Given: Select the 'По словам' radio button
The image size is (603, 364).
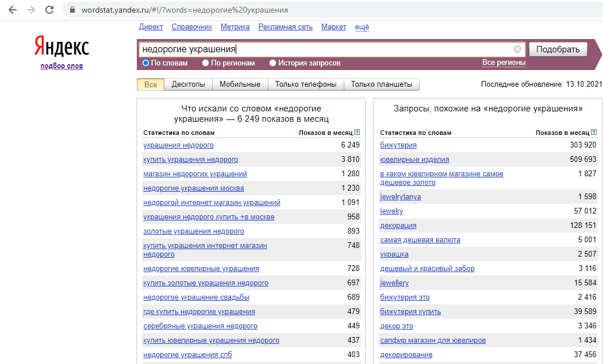Looking at the screenshot, I should point(146,63).
